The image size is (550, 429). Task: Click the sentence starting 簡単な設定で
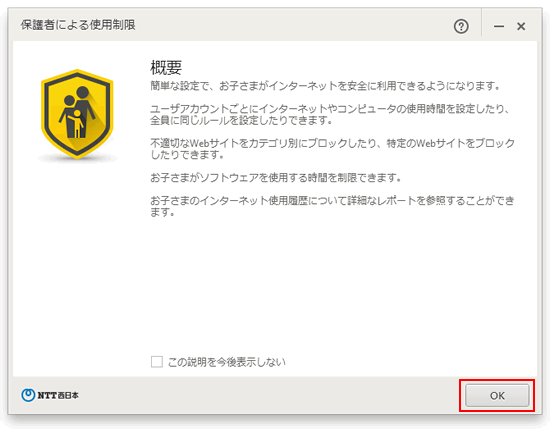pyautogui.click(x=325, y=86)
